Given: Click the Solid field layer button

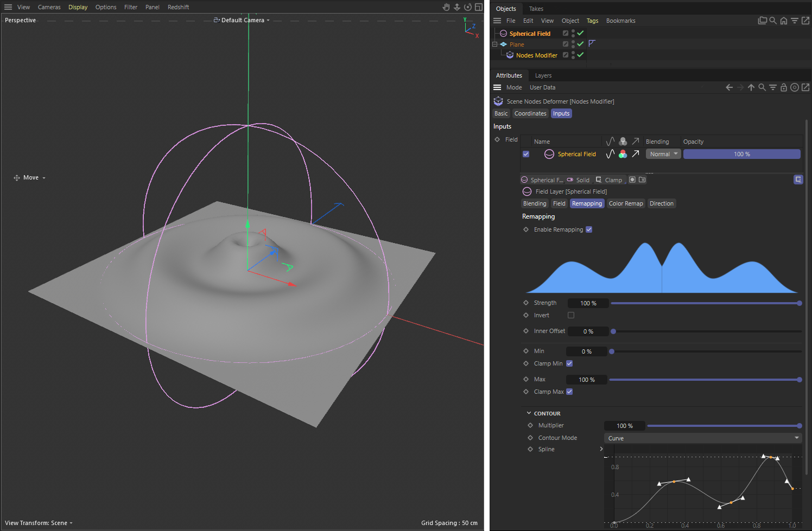Looking at the screenshot, I should click(x=578, y=180).
